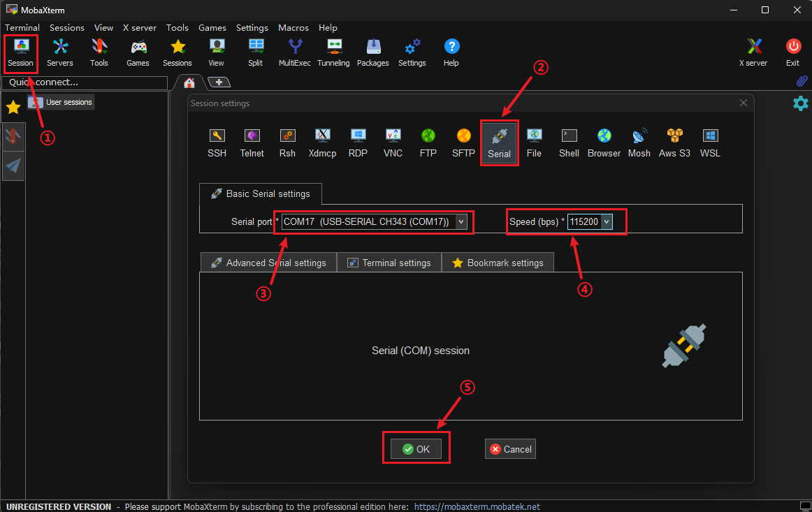The height and width of the screenshot is (512, 812).
Task: Open the Home tab
Action: pyautogui.click(x=189, y=82)
